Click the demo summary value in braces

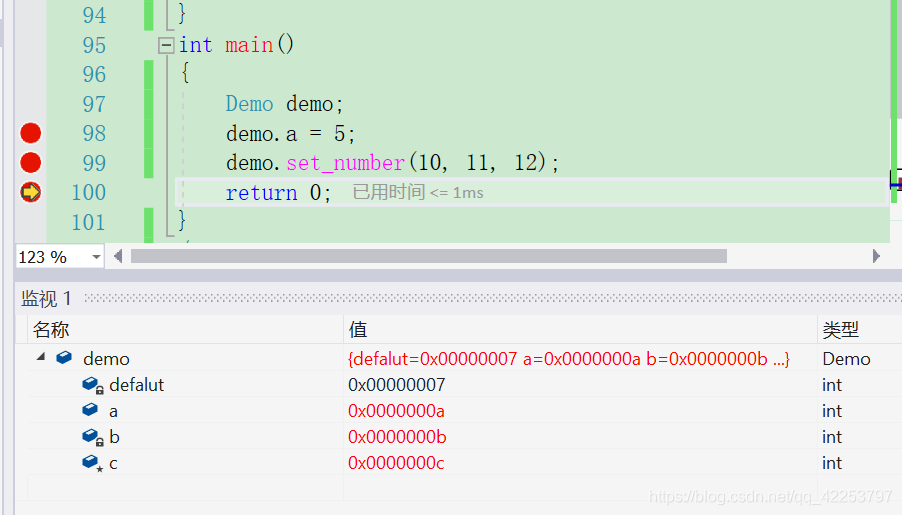tap(569, 358)
